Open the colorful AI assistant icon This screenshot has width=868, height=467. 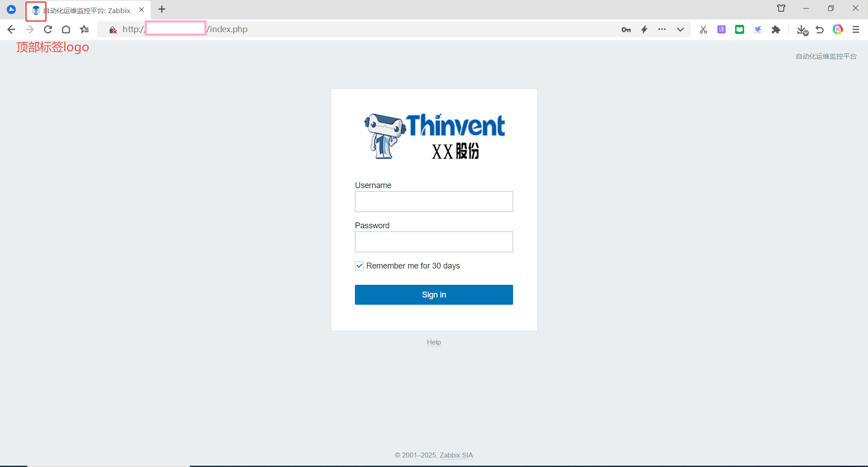coord(838,29)
